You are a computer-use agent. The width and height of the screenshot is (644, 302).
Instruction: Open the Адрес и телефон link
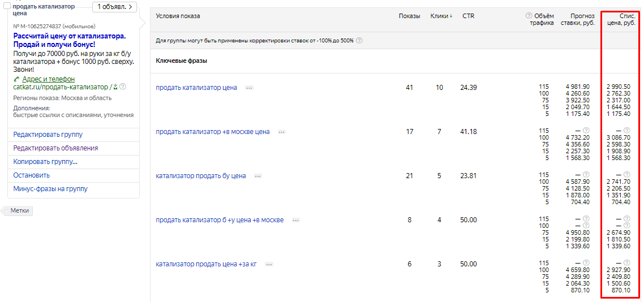click(x=49, y=79)
